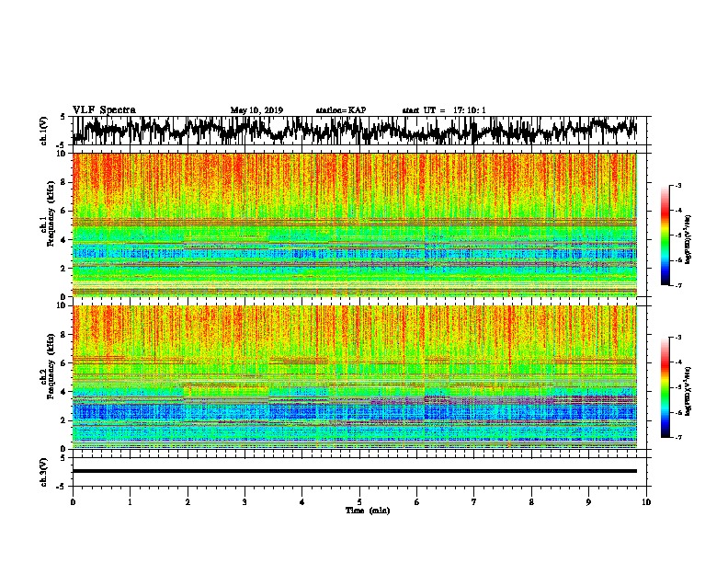
Task: Select the ch.2 "Frequency (kHz)" axis label
Action: (x=51, y=366)
